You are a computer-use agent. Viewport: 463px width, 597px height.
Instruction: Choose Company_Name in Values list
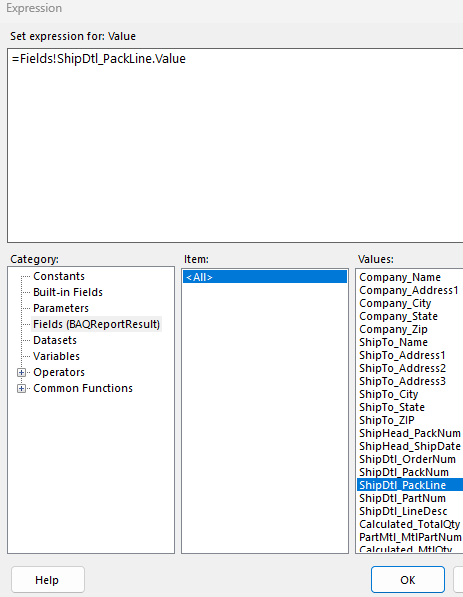400,277
